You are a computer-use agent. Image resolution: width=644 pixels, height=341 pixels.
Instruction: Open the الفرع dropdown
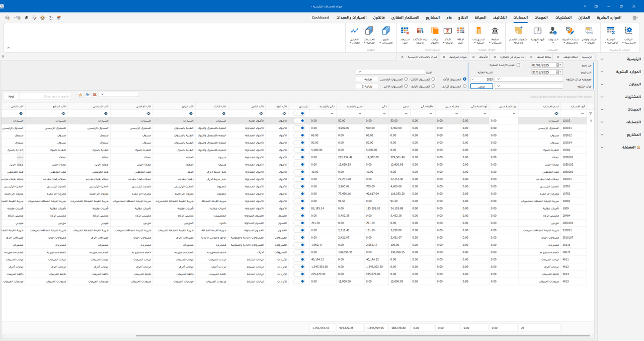[359, 72]
